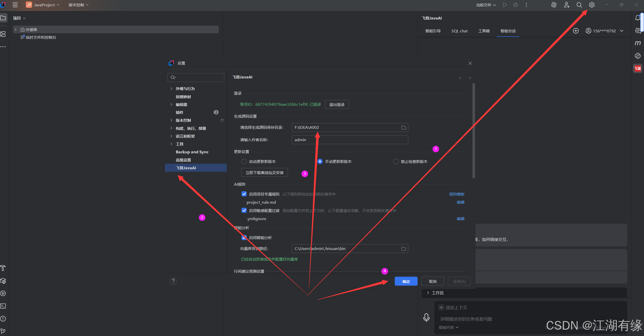644x336 pixels.
Task: Click the AI assistant spiral icon in title bar
Action: pyautogui.click(x=554, y=5)
